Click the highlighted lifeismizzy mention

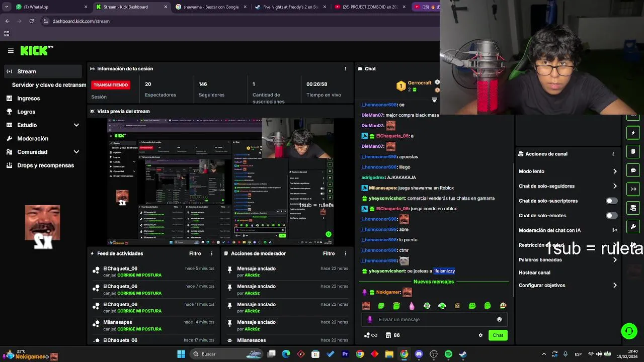point(444,271)
